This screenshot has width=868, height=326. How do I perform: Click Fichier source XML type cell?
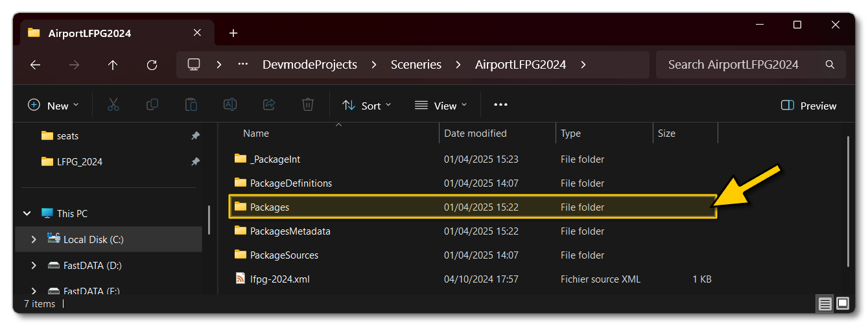[x=600, y=279]
